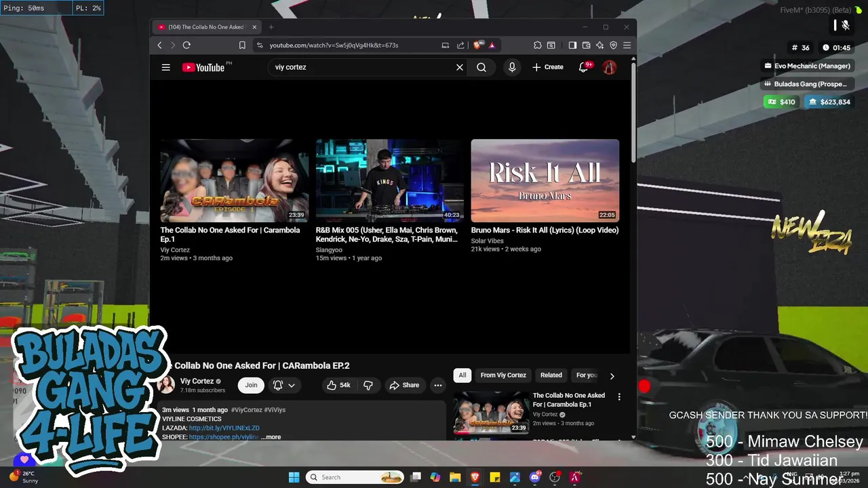Image resolution: width=868 pixels, height=488 pixels.
Task: Reload the YouTube page
Action: coord(186,45)
